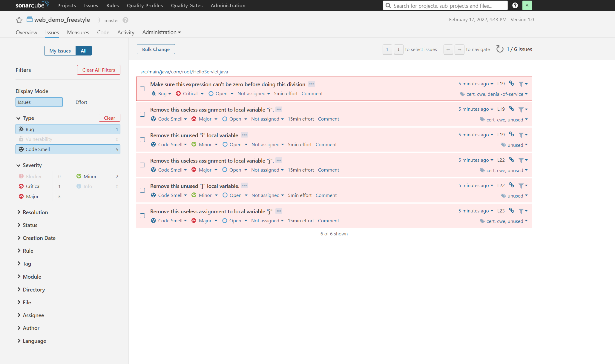Switch to Measures tab

point(78,32)
